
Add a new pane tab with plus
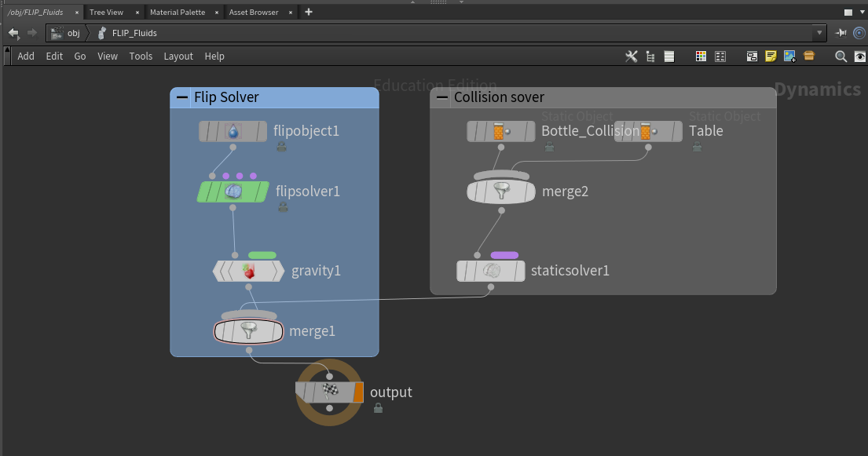pos(309,13)
